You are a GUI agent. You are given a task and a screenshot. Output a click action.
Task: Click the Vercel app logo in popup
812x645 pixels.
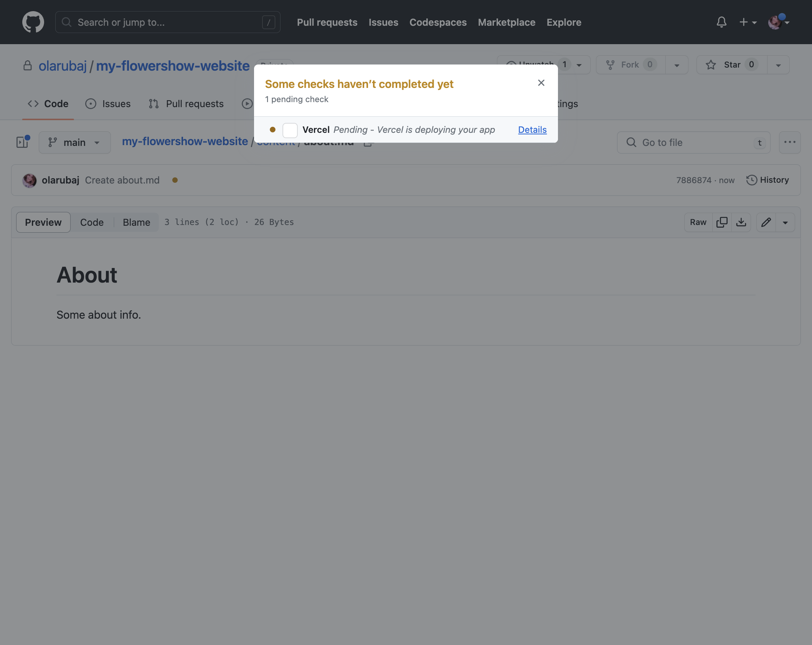tap(290, 130)
